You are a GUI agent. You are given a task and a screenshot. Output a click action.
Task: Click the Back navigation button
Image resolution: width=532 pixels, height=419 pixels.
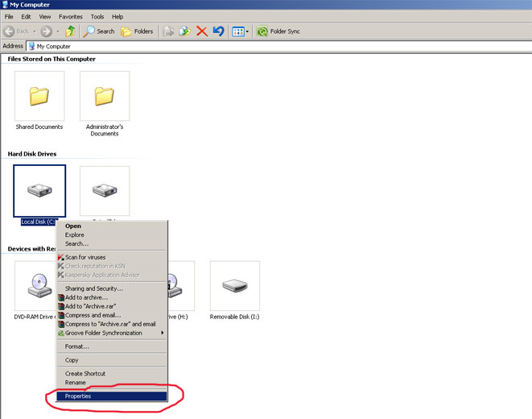[16, 31]
